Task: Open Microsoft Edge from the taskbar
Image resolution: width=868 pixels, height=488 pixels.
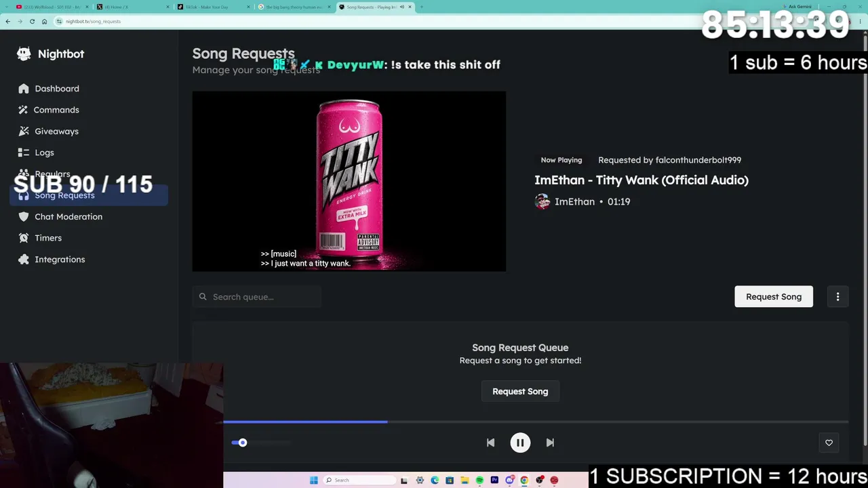Action: click(x=435, y=481)
